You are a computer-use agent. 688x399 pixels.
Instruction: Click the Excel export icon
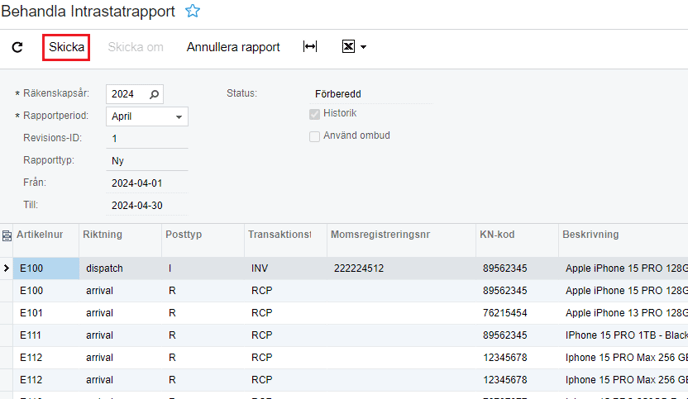tap(348, 47)
